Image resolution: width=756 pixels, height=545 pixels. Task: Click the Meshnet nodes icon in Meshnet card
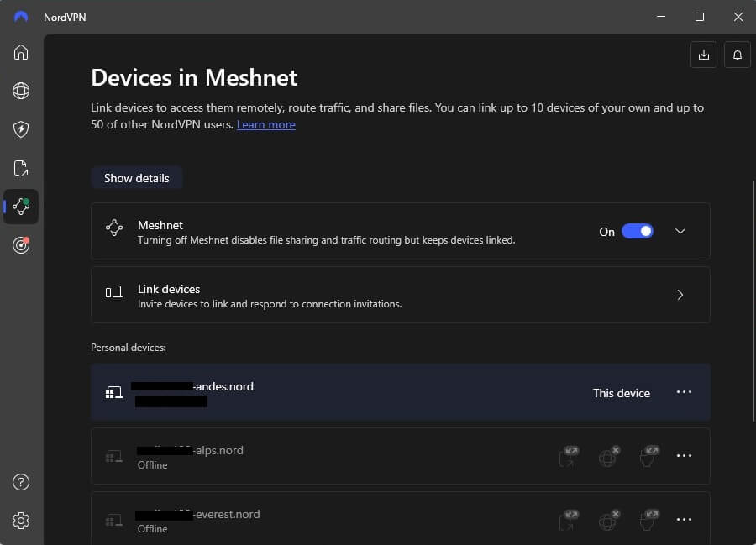[114, 228]
